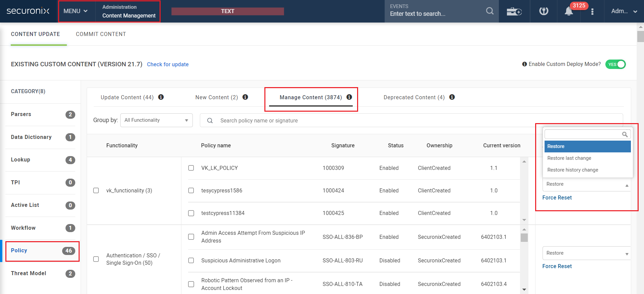
Task: Open the MENU dropdown
Action: pos(76,11)
